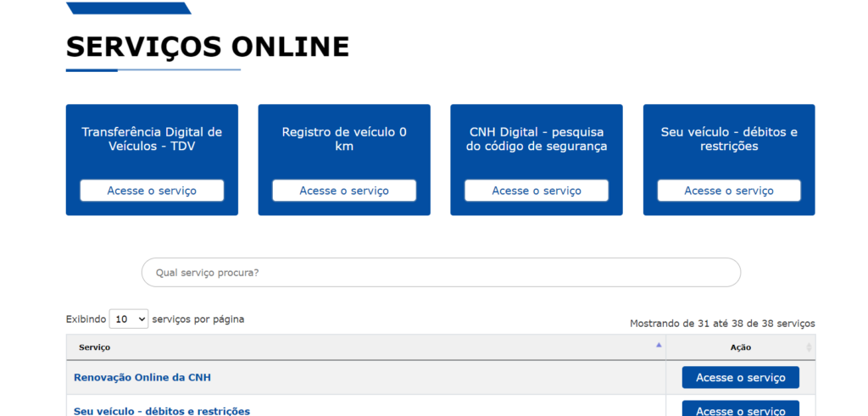
Task: Click the Ação column sort arrows icon
Action: tap(808, 347)
